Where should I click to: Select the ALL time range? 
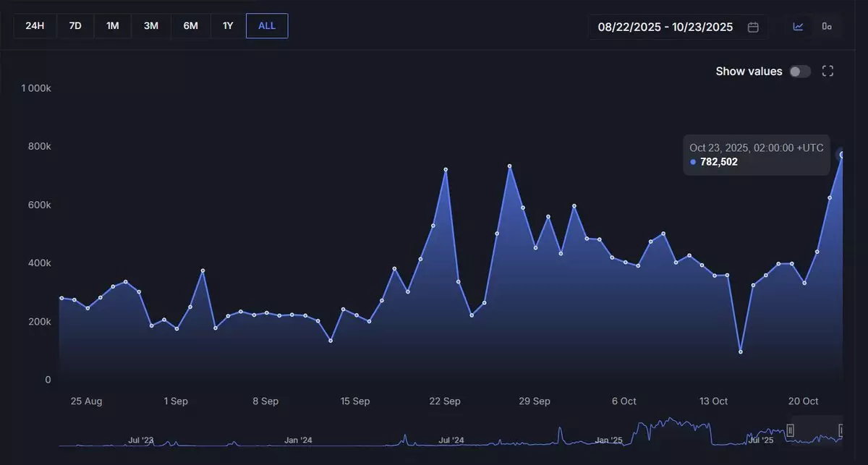tap(267, 26)
